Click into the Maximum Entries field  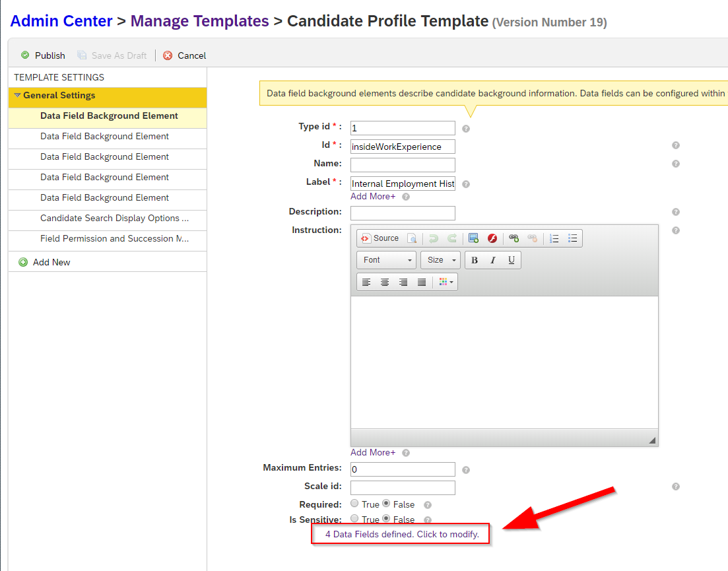coord(403,469)
